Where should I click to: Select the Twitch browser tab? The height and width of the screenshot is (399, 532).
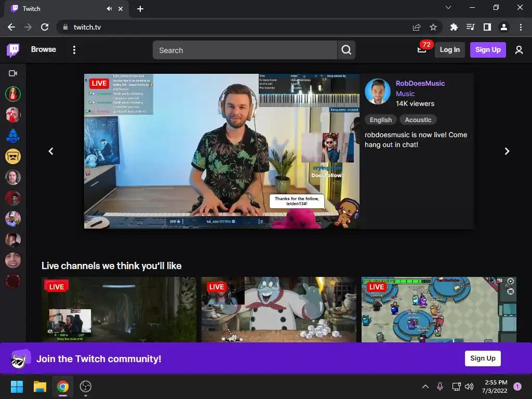(x=66, y=9)
